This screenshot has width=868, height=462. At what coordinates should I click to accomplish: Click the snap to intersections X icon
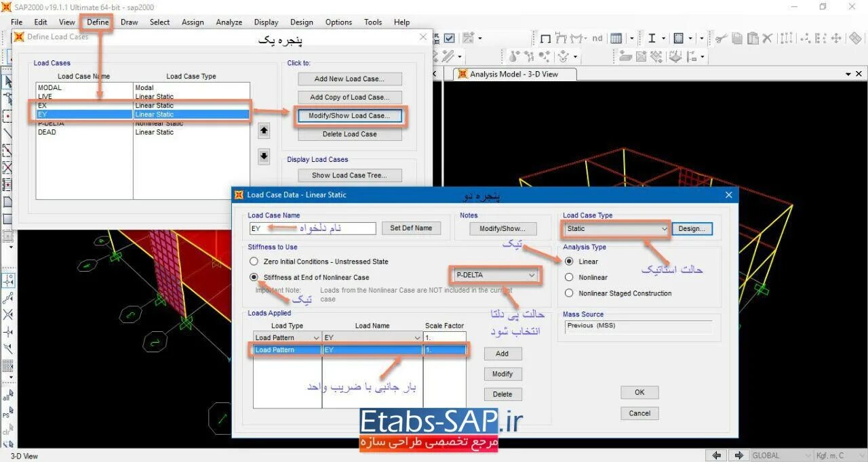coord(7,315)
